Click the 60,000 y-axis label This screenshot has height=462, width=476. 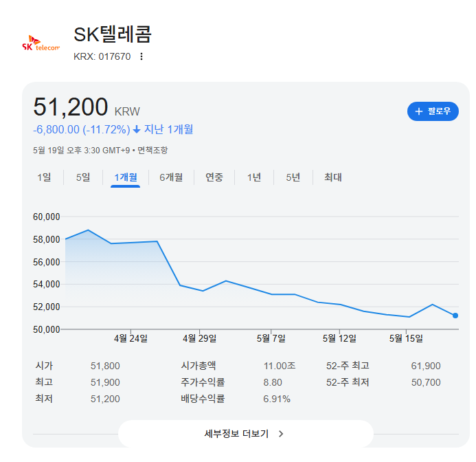[x=47, y=217]
